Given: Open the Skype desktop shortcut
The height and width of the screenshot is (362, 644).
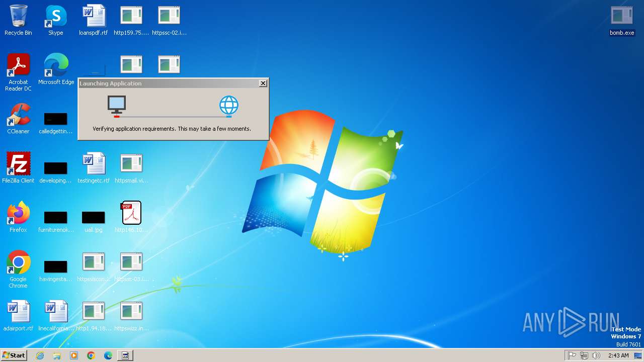Looking at the screenshot, I should (x=56, y=20).
